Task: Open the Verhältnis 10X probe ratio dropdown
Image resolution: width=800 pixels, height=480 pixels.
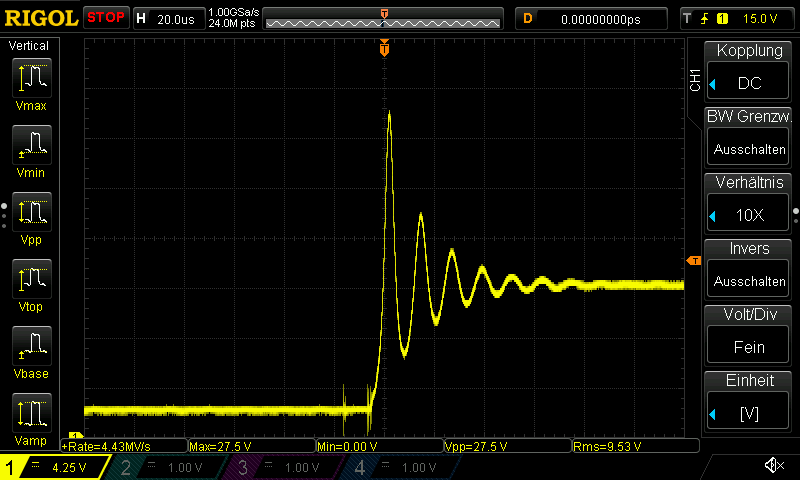Action: (748, 202)
